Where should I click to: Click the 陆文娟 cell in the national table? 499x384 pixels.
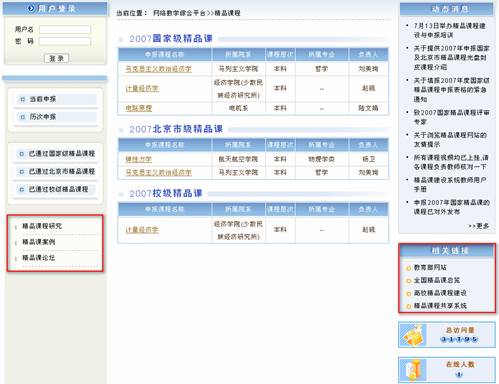click(x=368, y=108)
